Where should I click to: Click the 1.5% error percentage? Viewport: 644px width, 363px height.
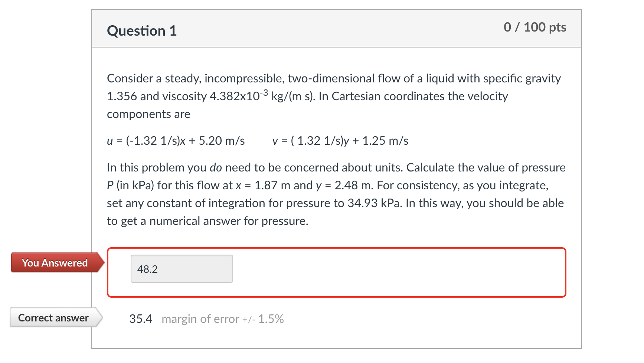pos(271,319)
